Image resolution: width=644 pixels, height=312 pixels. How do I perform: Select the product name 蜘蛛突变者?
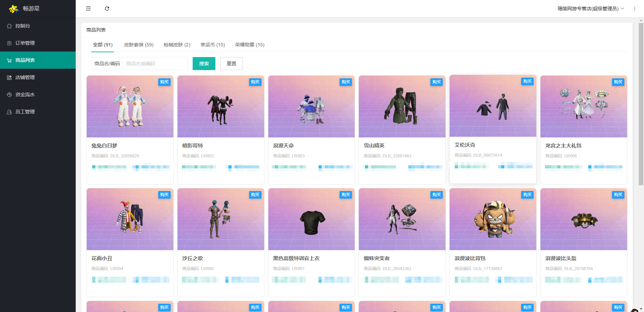[x=377, y=258]
